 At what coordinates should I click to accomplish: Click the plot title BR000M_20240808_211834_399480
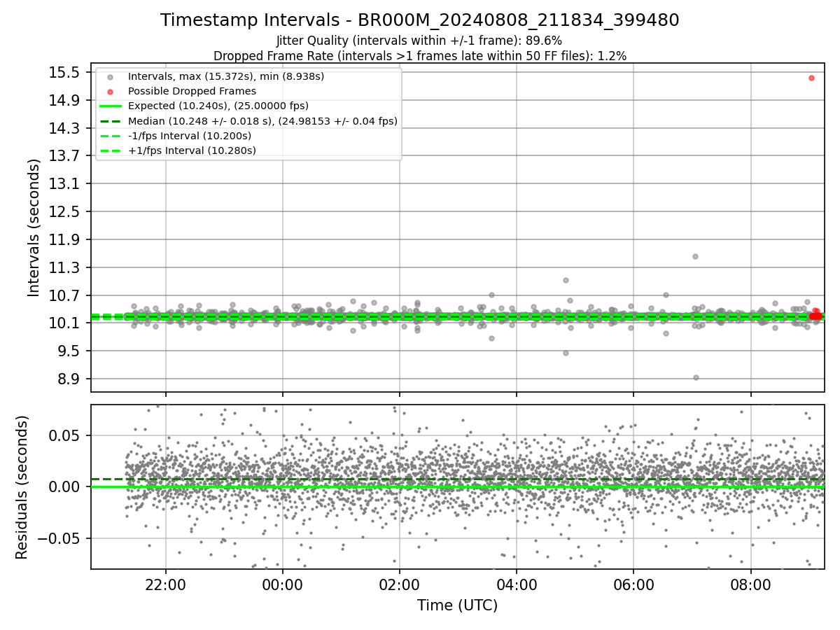tap(419, 20)
